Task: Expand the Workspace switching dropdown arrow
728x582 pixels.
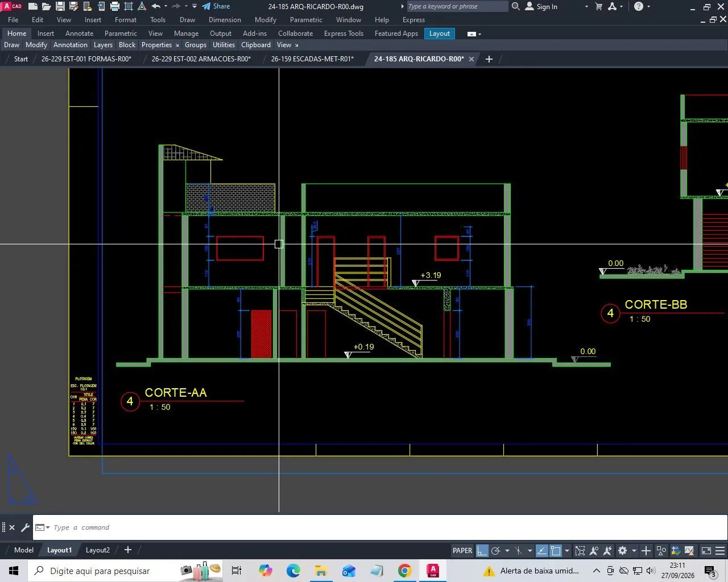Action: 634,550
